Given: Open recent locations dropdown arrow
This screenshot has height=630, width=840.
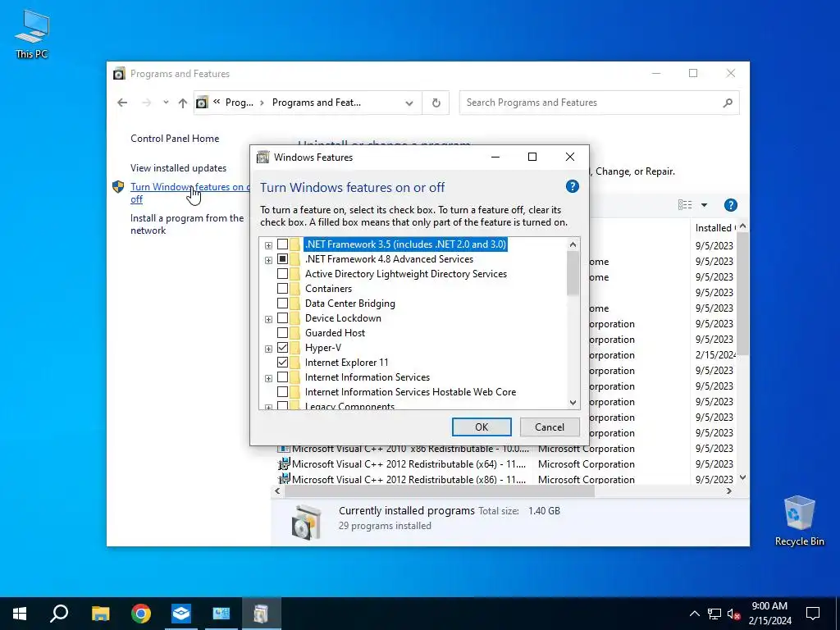Looking at the screenshot, I should click(166, 102).
